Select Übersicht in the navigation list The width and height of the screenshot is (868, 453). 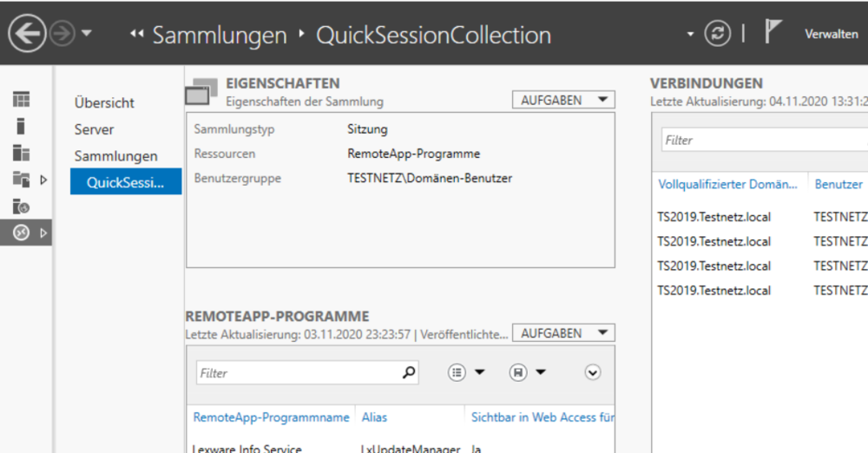point(104,102)
